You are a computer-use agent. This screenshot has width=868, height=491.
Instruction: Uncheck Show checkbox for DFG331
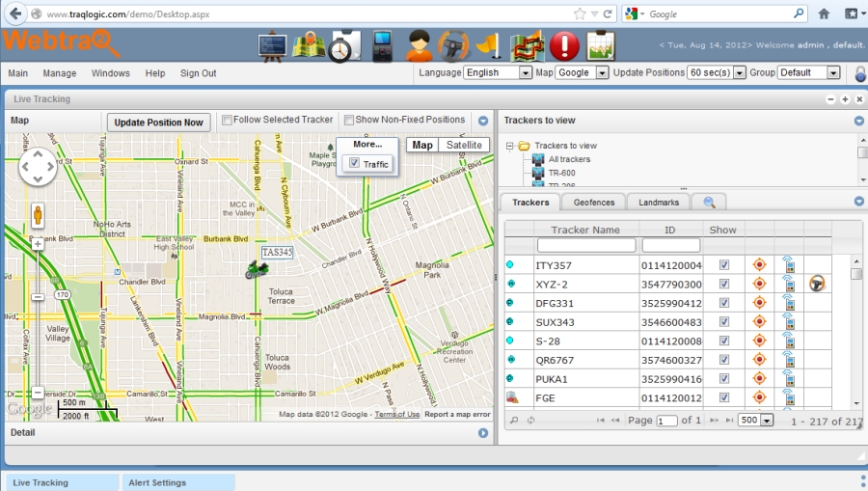[x=724, y=303]
